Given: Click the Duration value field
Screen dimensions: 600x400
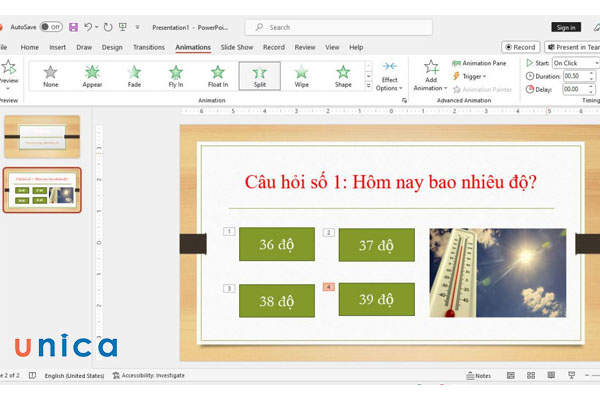Looking at the screenshot, I should click(575, 76).
